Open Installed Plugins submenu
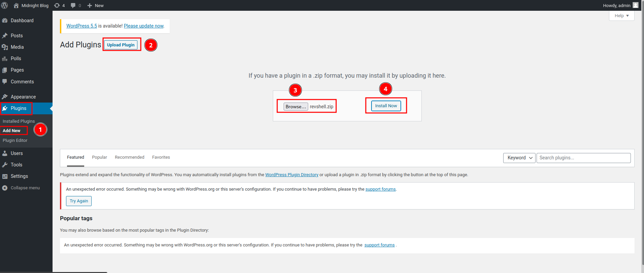This screenshot has height=273, width=644. click(x=19, y=121)
